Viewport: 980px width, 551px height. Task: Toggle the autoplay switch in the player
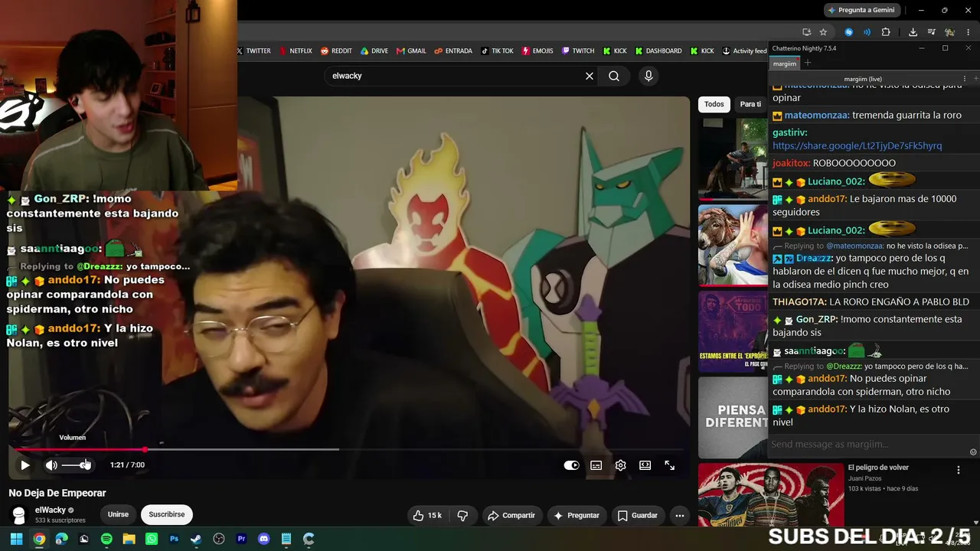point(571,465)
